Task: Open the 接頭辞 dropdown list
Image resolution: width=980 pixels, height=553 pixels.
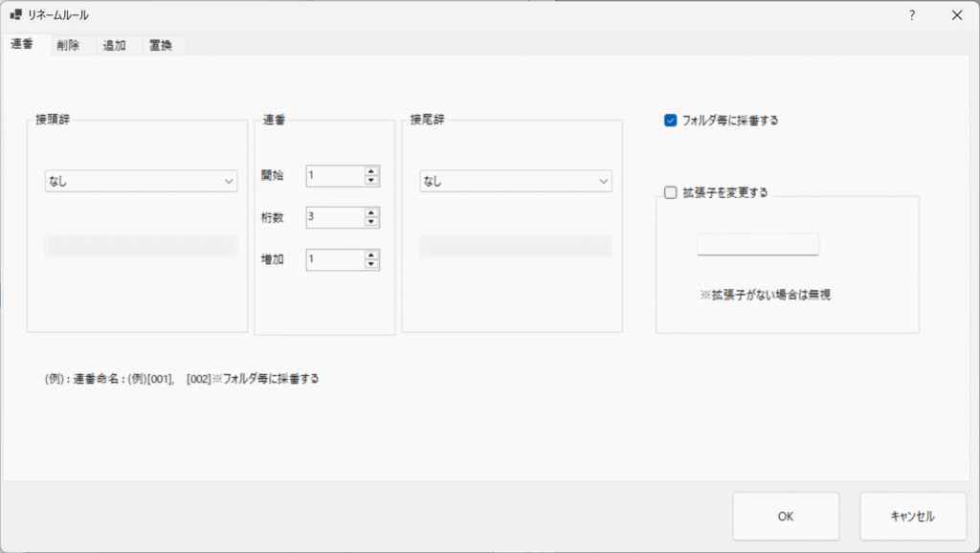Action: [x=141, y=181]
